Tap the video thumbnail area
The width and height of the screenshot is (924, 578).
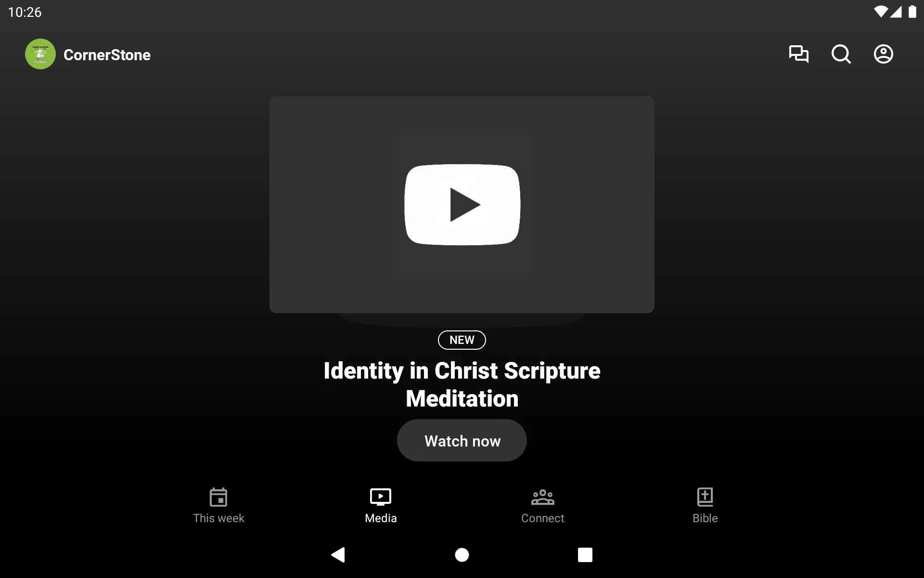click(x=462, y=204)
